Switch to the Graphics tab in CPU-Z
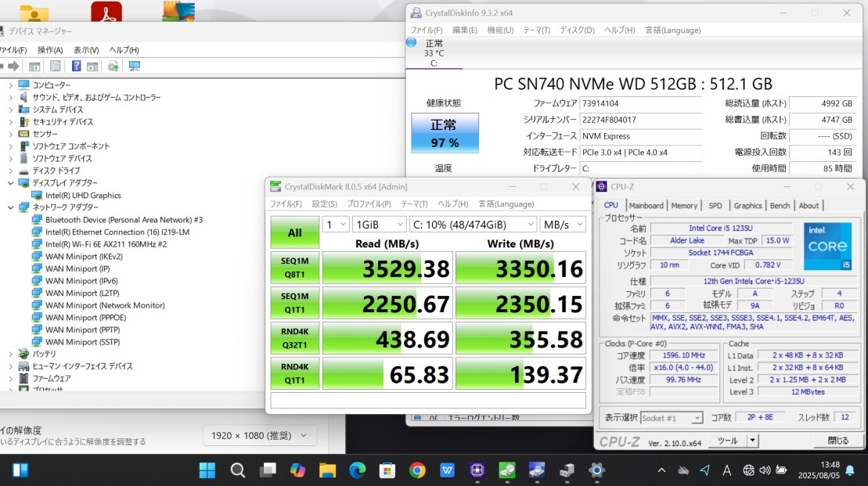 coord(748,205)
